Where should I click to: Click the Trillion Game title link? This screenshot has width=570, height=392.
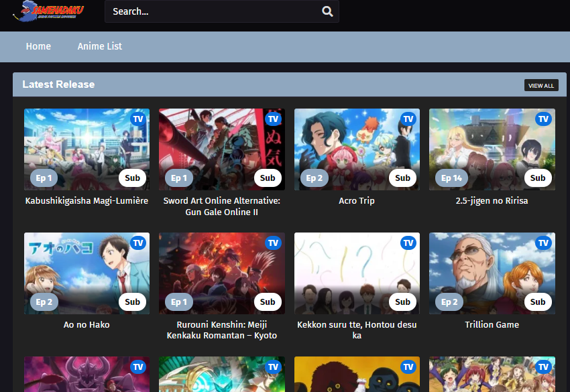pyautogui.click(x=492, y=324)
